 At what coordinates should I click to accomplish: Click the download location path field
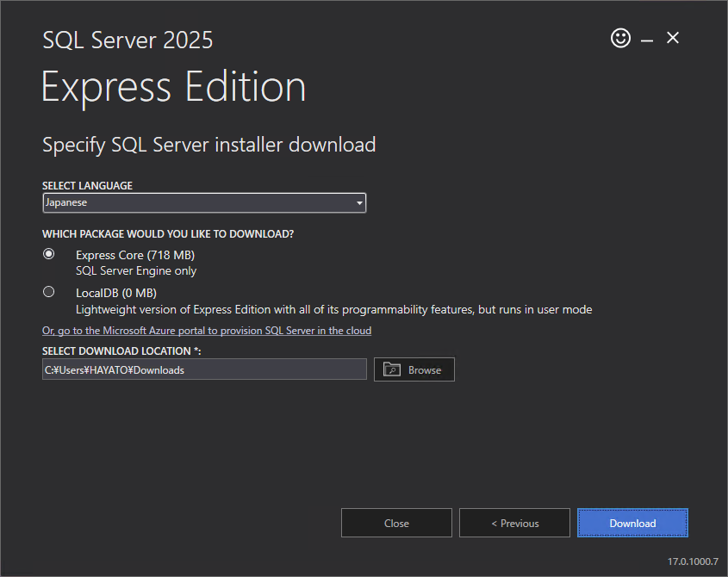point(204,369)
